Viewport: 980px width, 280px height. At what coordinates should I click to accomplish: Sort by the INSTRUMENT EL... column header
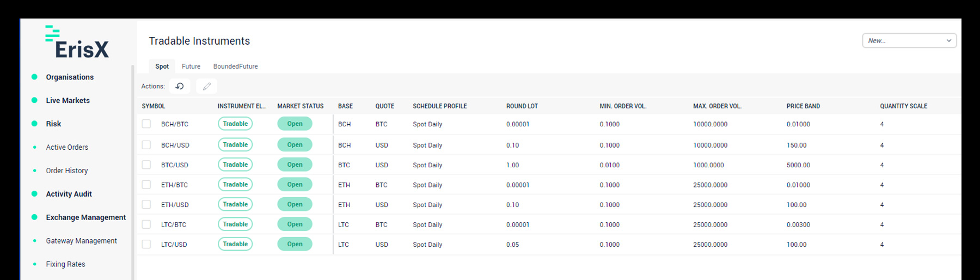click(x=242, y=106)
